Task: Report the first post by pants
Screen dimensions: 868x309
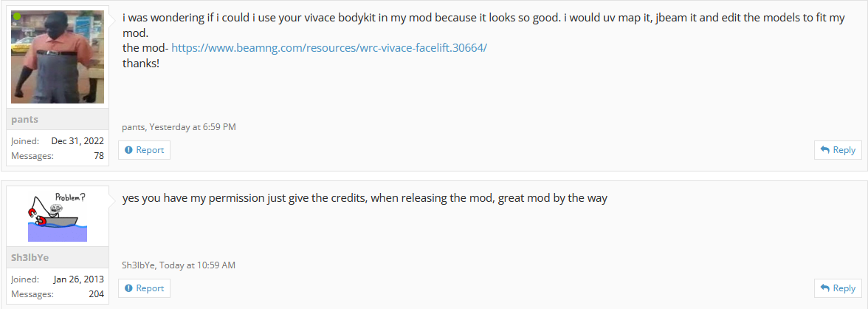Action: pos(144,150)
